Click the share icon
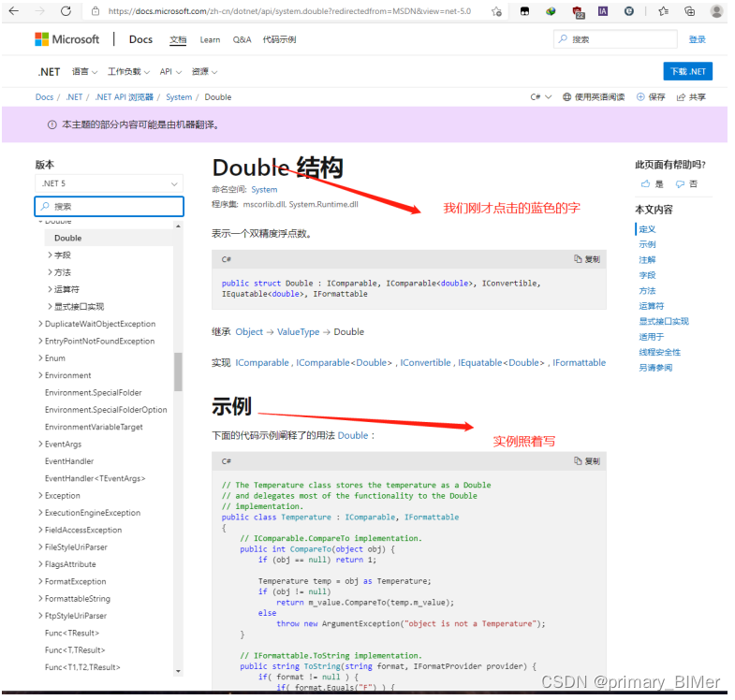 click(x=681, y=97)
